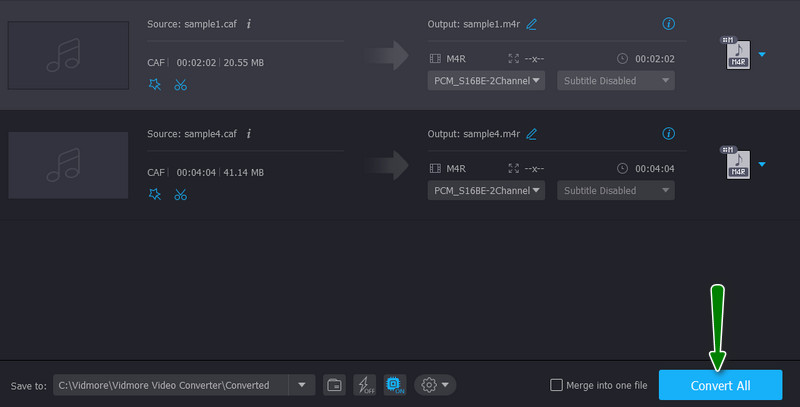Open the Subtitle Disabled dropdown for sample4

pos(615,190)
